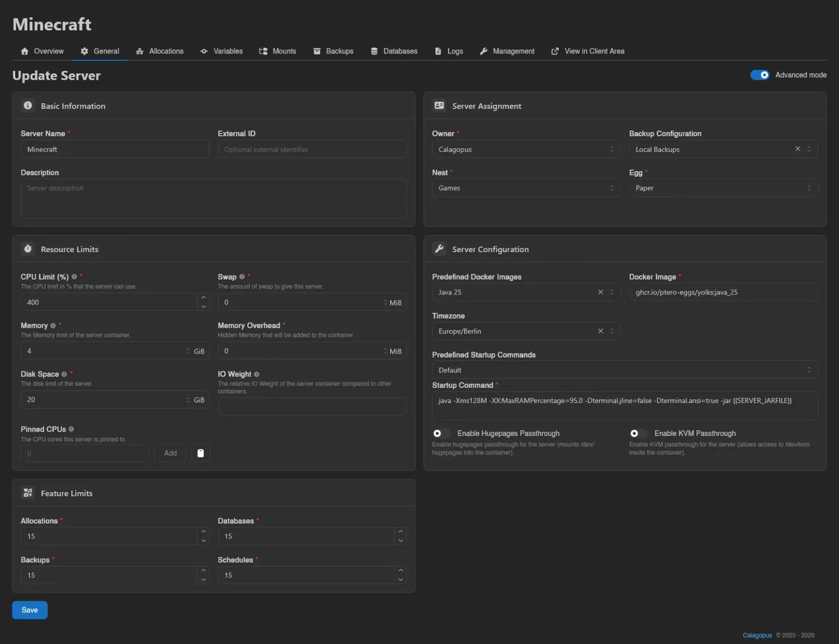Screen dimensions: 839x644
Task: Select the General tab
Action: (100, 51)
